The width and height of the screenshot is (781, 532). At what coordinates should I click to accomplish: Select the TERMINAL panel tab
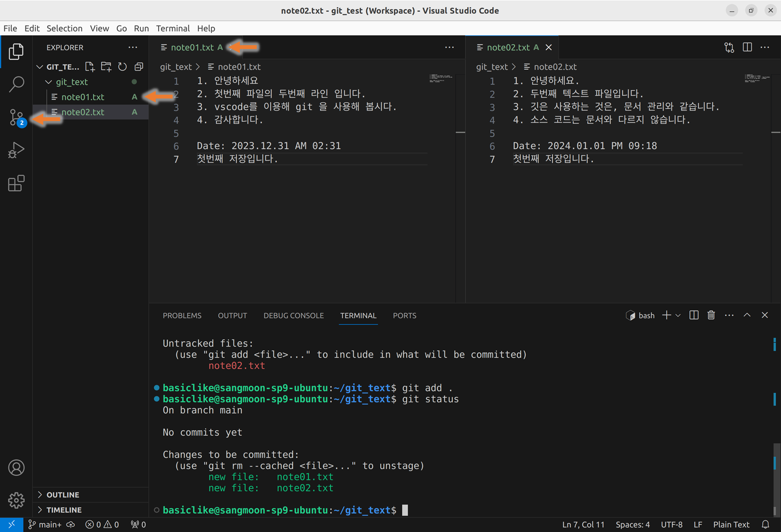click(359, 316)
